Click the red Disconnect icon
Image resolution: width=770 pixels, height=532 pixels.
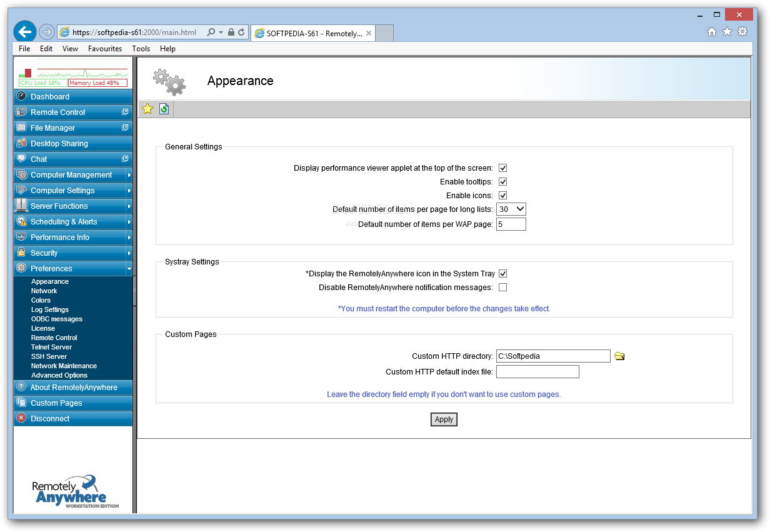tap(21, 418)
